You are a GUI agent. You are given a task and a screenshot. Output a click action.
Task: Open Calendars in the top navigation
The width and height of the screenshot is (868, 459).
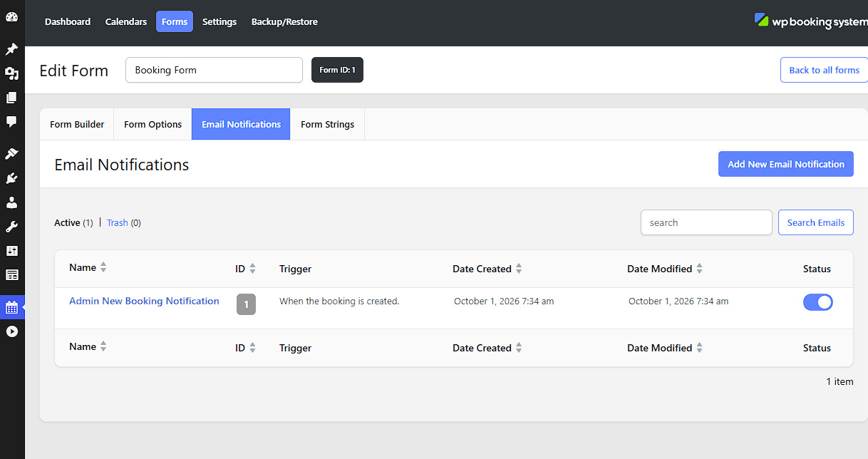tap(126, 21)
